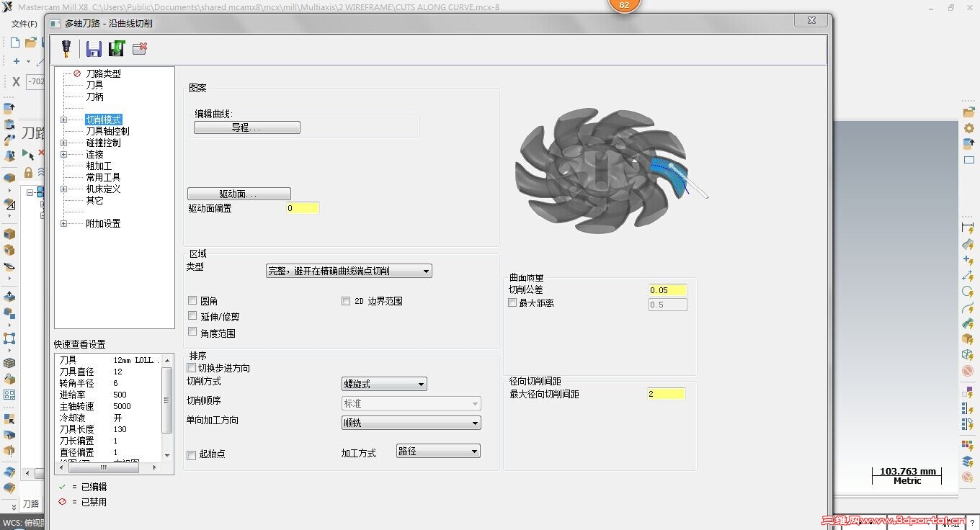Click the 驱动面... button

239,193
